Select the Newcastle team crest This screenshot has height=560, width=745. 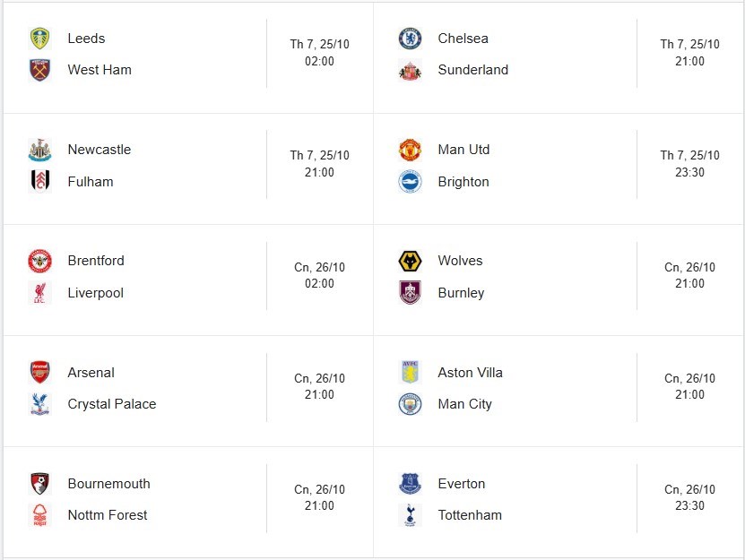coord(39,150)
